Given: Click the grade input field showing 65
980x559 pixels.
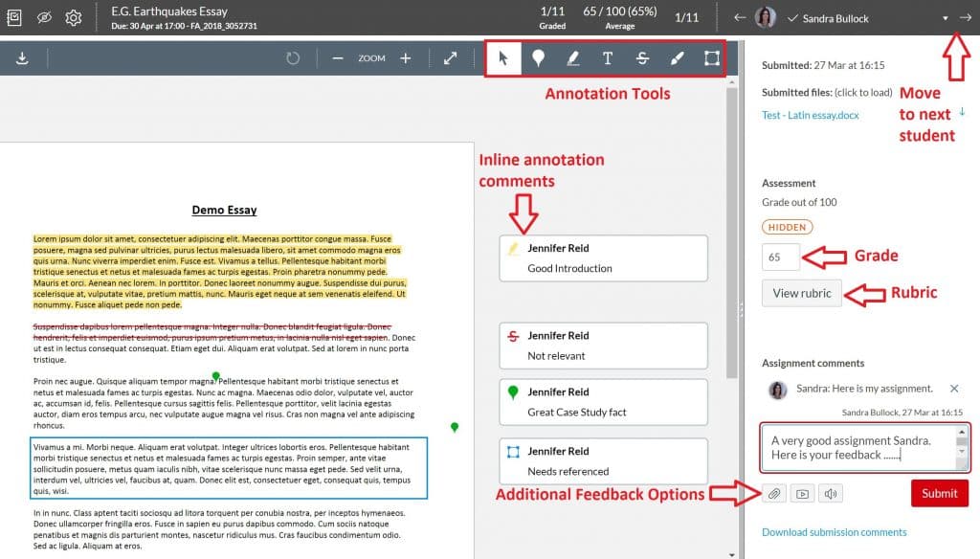Looking at the screenshot, I should pyautogui.click(x=781, y=257).
